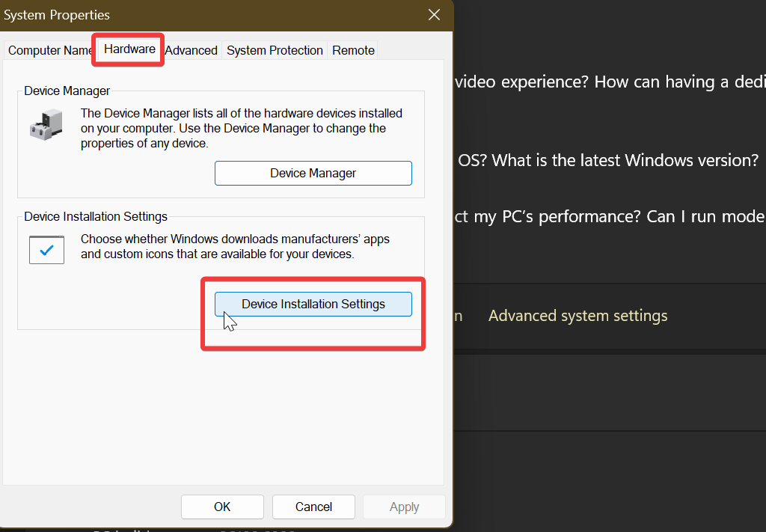766x532 pixels.
Task: Open Advanced system settings link
Action: pyautogui.click(x=577, y=315)
